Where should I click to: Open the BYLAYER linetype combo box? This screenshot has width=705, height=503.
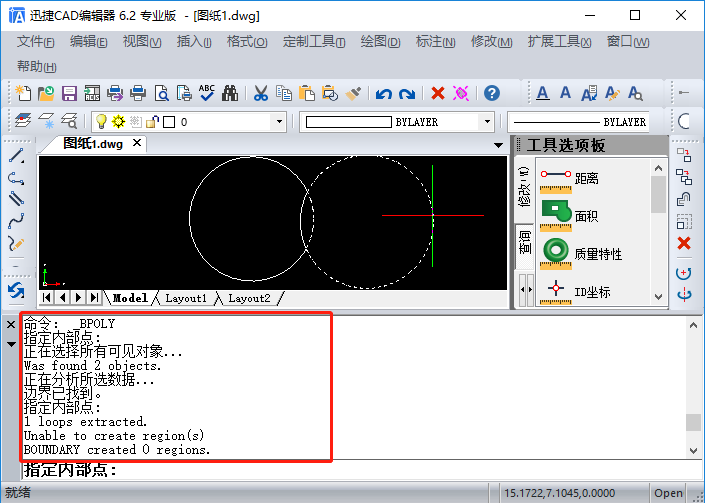click(x=579, y=122)
